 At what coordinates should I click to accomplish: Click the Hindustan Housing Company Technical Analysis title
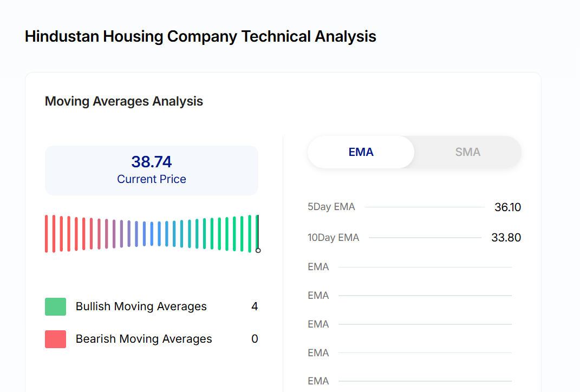point(200,37)
